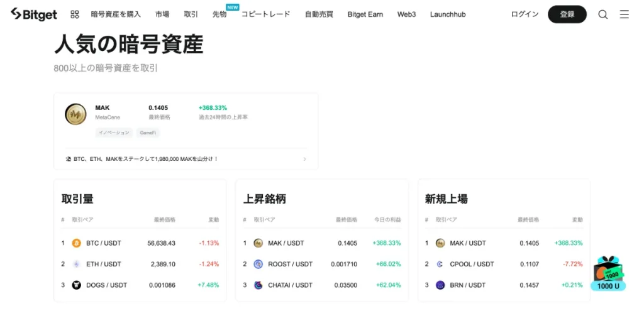Open the 先物 menu item
644x311 pixels.
coord(219,14)
